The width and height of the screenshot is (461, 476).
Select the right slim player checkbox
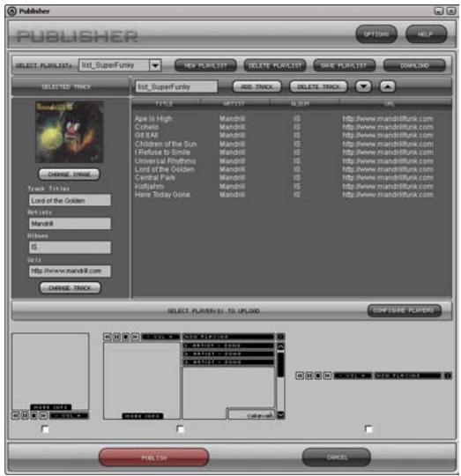[368, 429]
